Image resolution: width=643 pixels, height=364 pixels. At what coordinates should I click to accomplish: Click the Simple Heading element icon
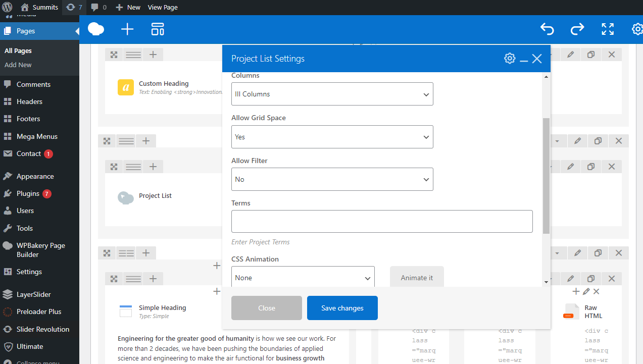pyautogui.click(x=126, y=311)
